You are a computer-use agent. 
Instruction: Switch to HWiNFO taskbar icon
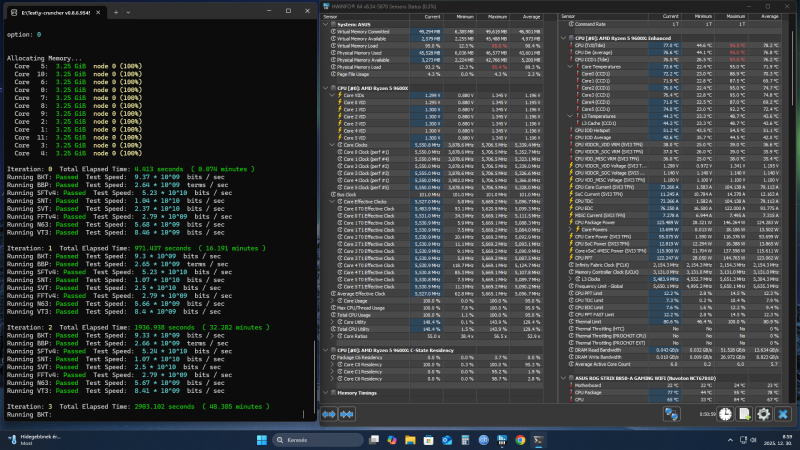tap(502, 440)
